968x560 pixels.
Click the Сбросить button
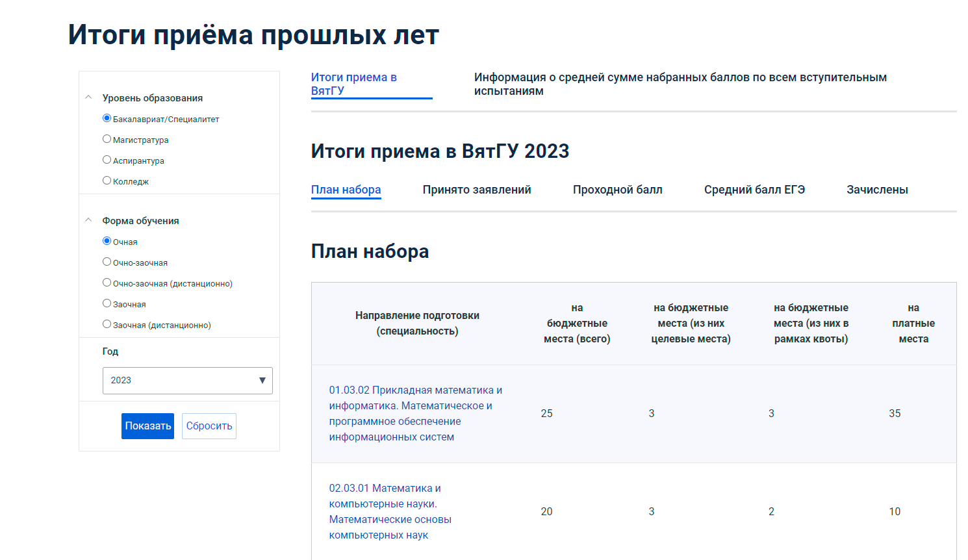tap(209, 426)
